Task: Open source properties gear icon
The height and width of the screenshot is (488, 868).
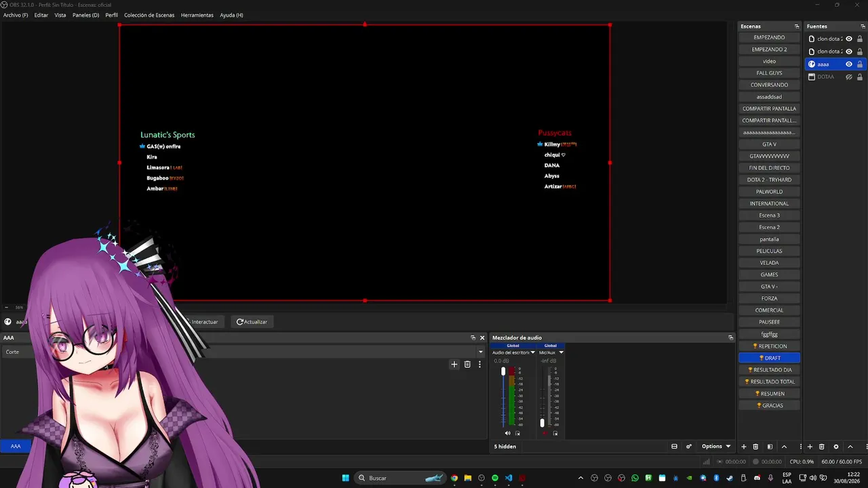Action: pos(836,447)
